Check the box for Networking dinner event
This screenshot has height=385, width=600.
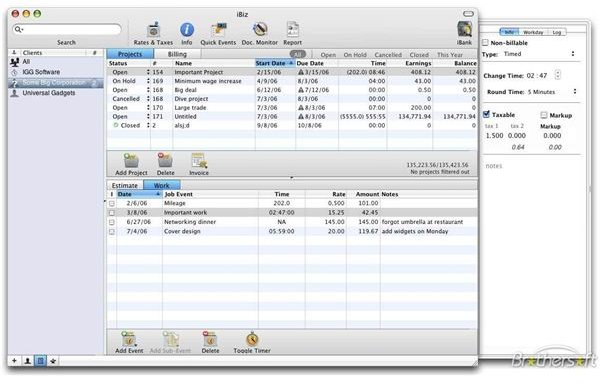tap(112, 222)
